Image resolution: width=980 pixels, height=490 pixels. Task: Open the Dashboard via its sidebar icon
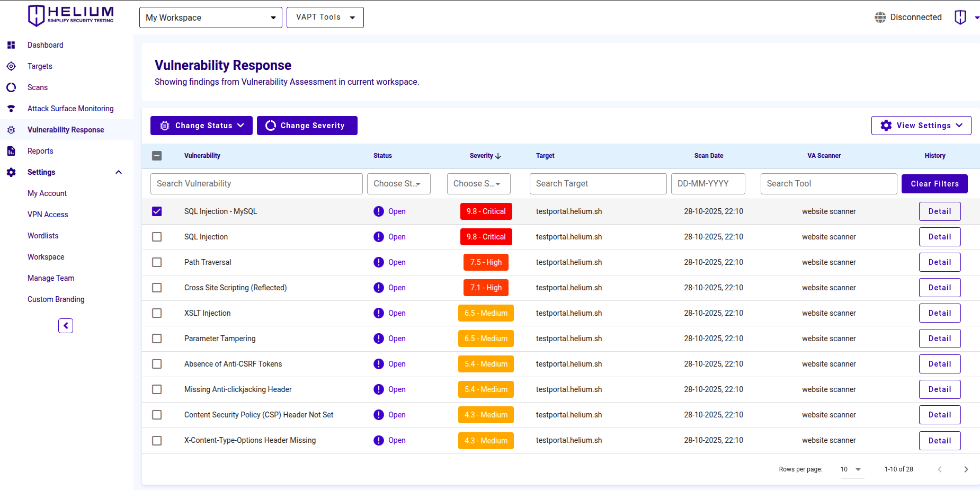(x=11, y=45)
